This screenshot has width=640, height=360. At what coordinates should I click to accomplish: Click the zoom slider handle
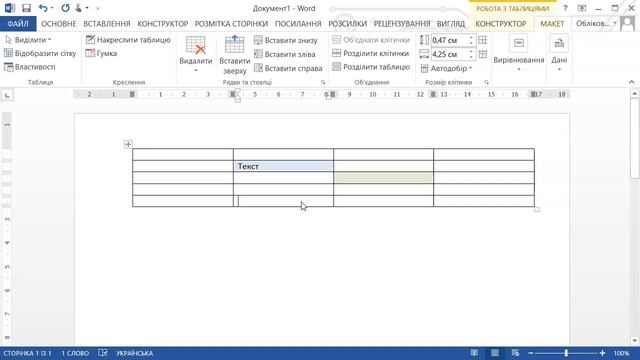click(x=566, y=353)
